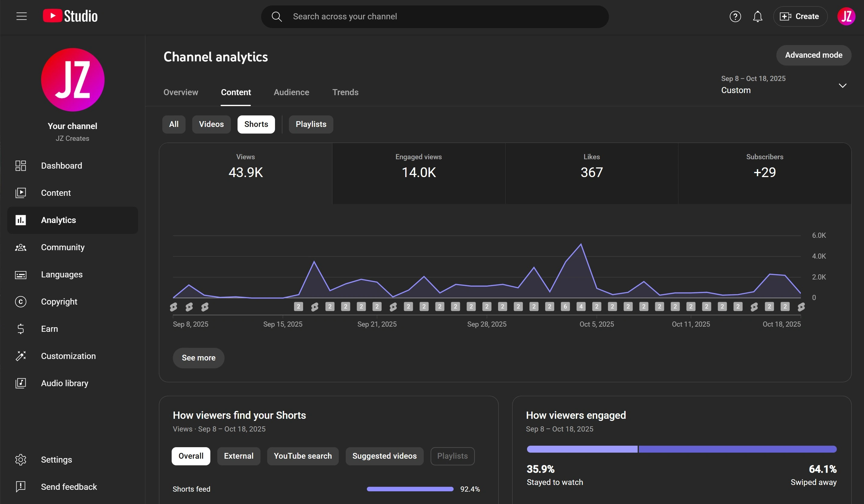
Task: Open the hamburger navigation menu
Action: [x=21, y=16]
